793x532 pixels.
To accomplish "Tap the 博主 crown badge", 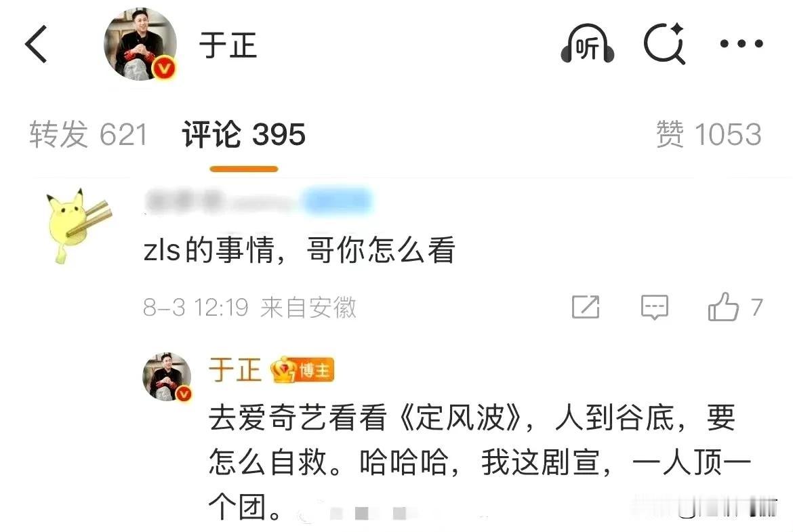I will coord(302,370).
